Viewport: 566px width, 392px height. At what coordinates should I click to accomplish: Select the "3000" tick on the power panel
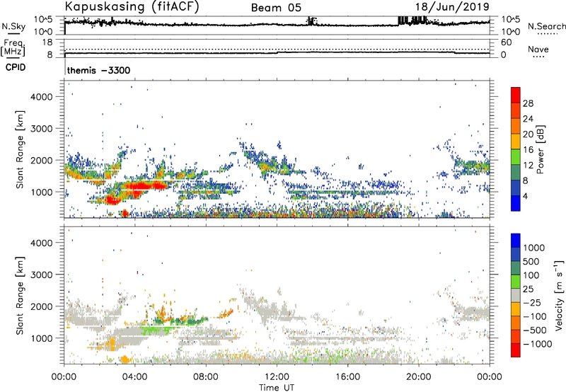42,129
